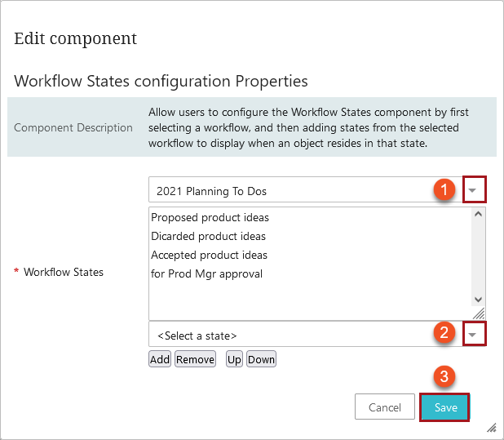Click the states list scroll down arrow
Image resolution: width=504 pixels, height=440 pixels.
coord(478,300)
